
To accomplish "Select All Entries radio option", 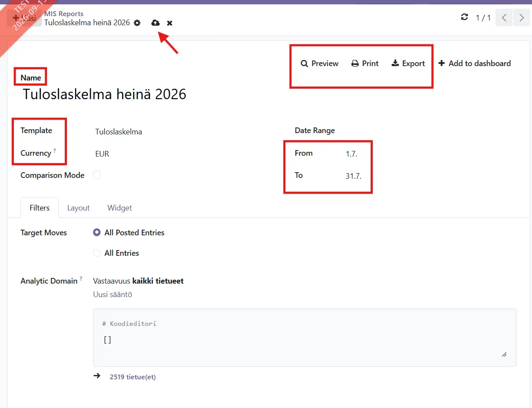I will pyautogui.click(x=97, y=253).
